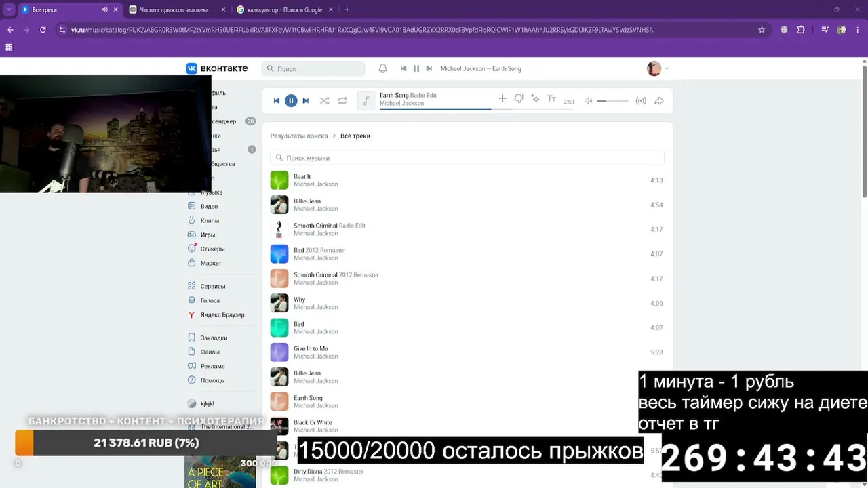Click the address bar URL

[x=362, y=30]
